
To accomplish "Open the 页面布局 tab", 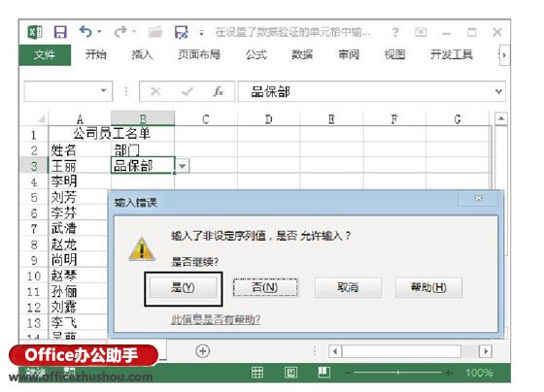I will (x=199, y=54).
